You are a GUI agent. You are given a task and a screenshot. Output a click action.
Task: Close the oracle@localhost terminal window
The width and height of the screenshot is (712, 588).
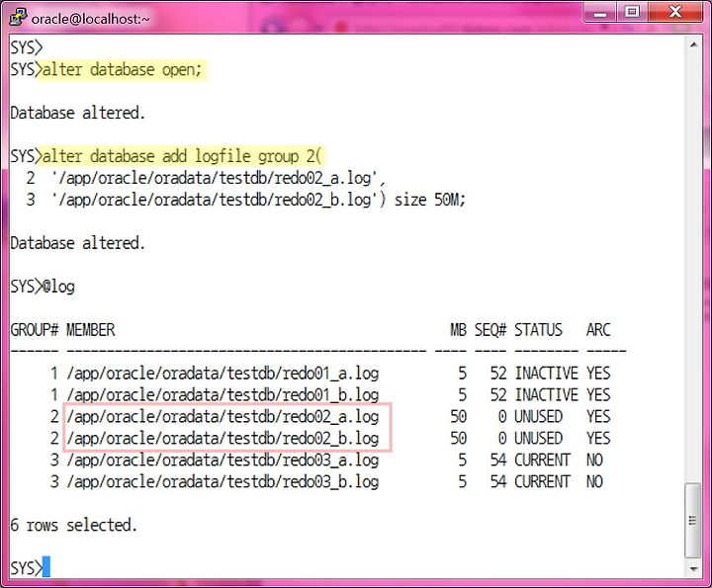[x=674, y=12]
